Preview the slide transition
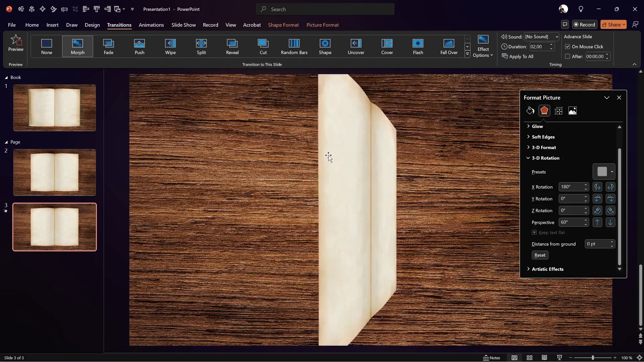 [x=16, y=43]
